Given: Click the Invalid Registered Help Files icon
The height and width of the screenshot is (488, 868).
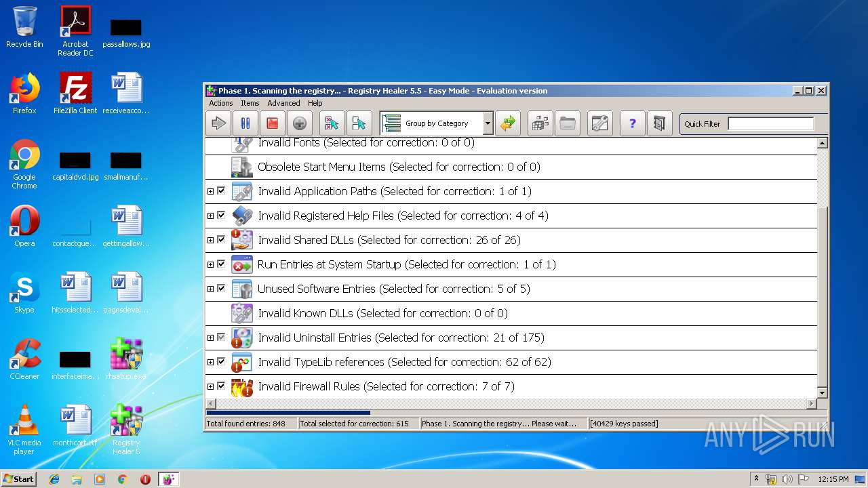Looking at the screenshot, I should coord(241,216).
